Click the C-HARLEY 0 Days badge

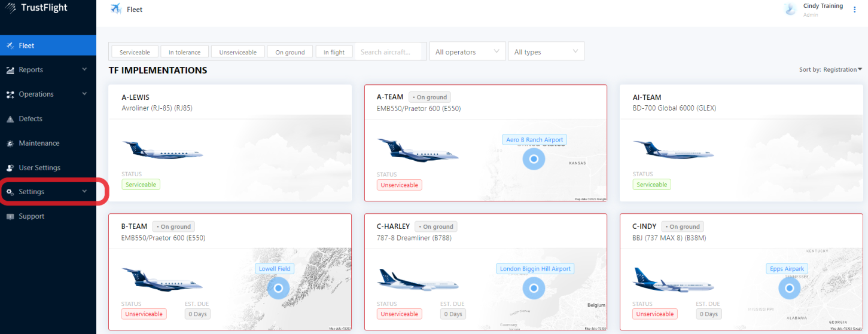pyautogui.click(x=453, y=314)
